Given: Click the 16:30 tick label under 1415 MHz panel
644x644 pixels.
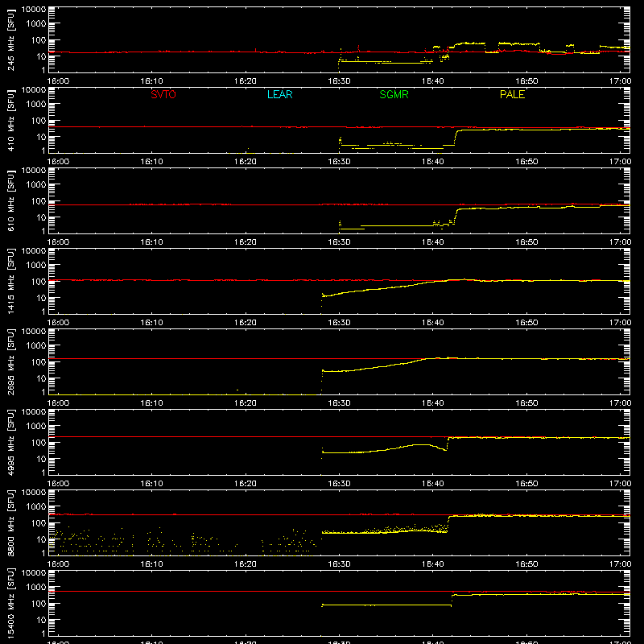Looking at the screenshot, I should 339,323.
